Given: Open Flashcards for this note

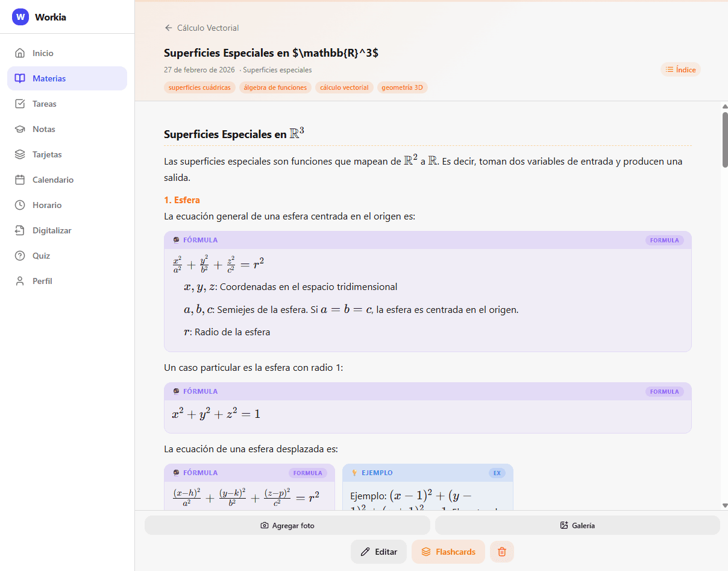Looking at the screenshot, I should coord(448,552).
